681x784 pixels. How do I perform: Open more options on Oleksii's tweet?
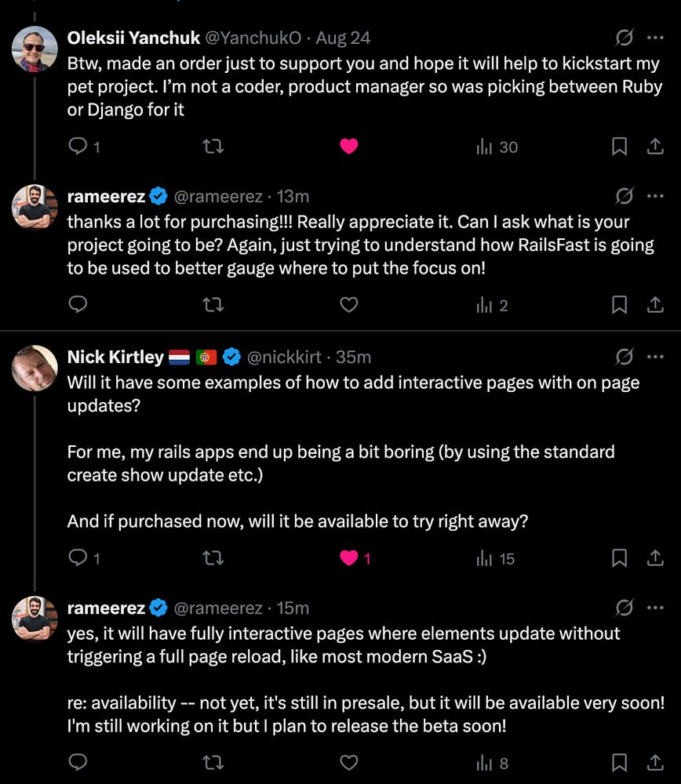coord(654,38)
